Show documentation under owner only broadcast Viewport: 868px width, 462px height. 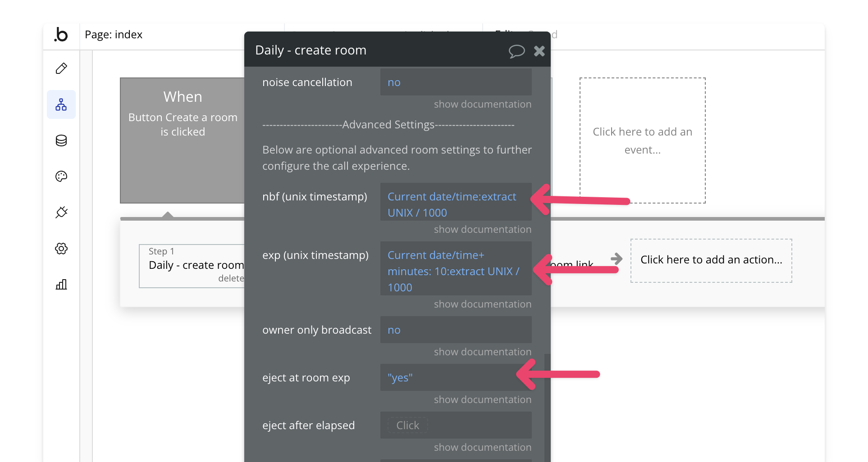[x=483, y=352]
